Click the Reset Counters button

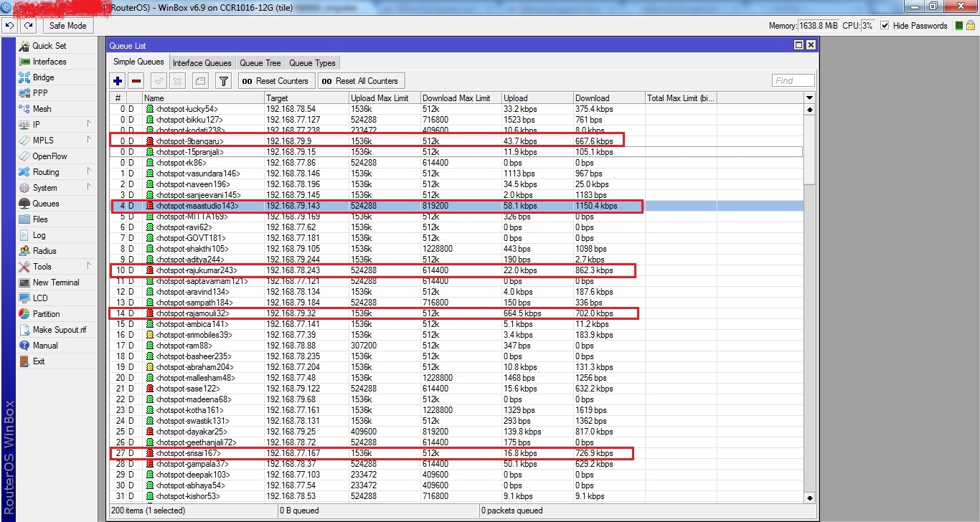(x=276, y=80)
